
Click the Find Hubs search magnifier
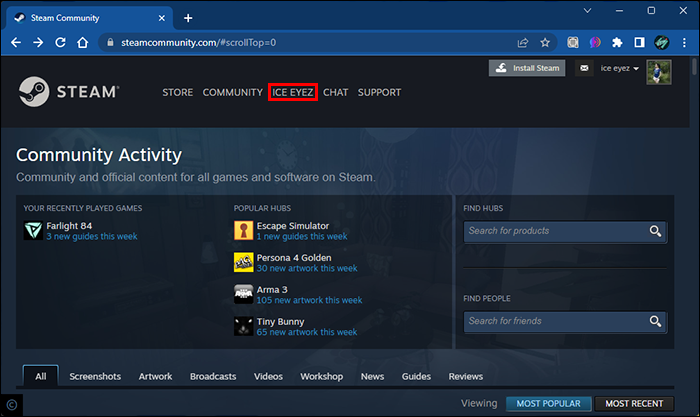pyautogui.click(x=655, y=231)
